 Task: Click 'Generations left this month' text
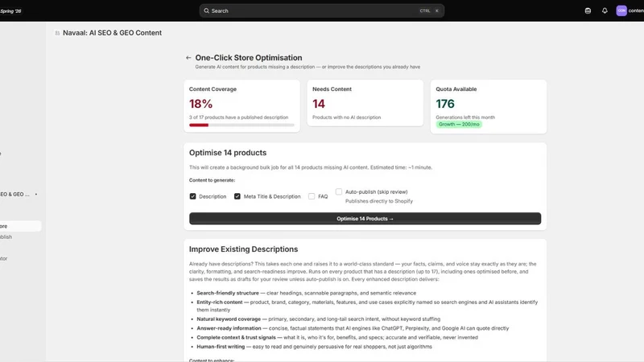point(465,117)
